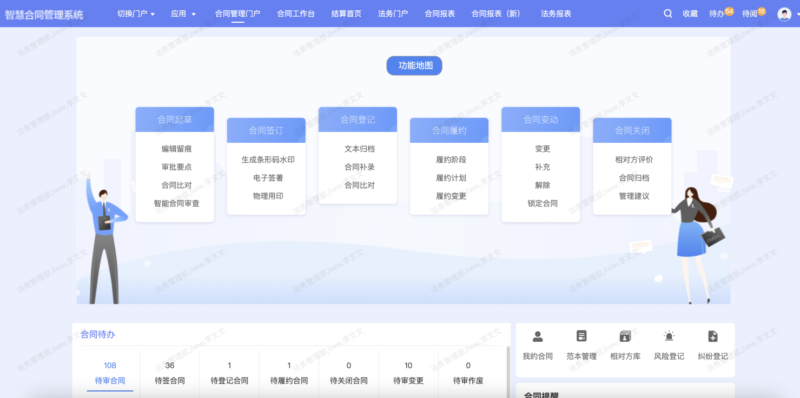This screenshot has width=800, height=398.
Task: Open 智能合同审查 link
Action: (x=177, y=203)
